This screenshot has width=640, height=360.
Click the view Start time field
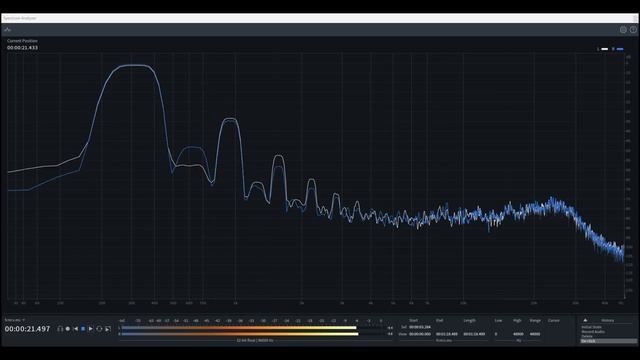(x=420, y=334)
